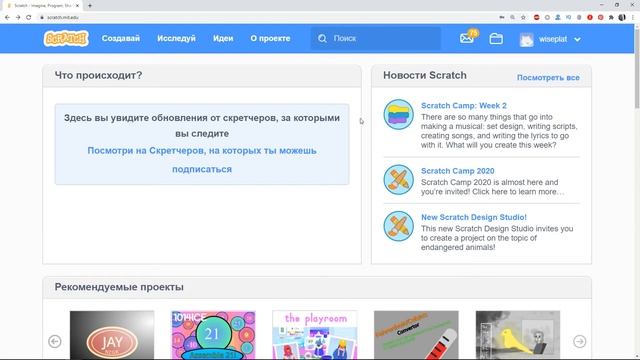Click the Scratch Camp 2020 news icon
The image size is (640, 360).
[398, 180]
